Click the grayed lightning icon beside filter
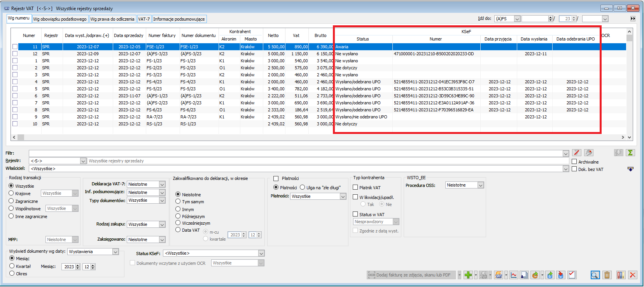 (x=619, y=153)
